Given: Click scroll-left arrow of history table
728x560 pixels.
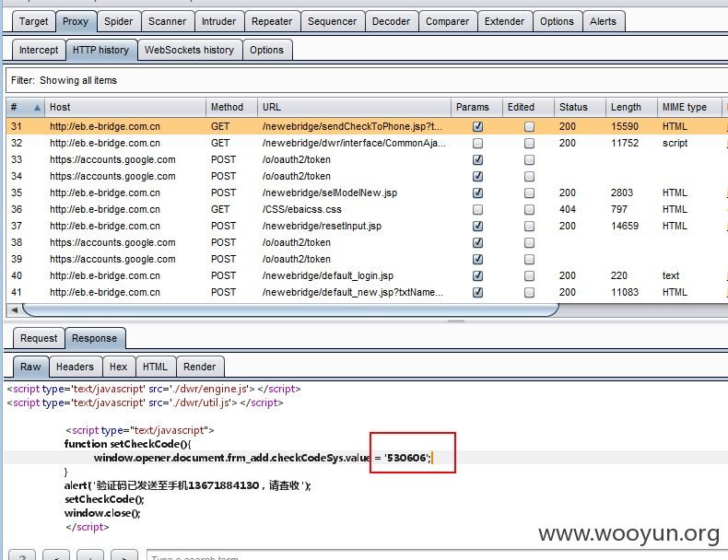Looking at the screenshot, I should [x=14, y=309].
